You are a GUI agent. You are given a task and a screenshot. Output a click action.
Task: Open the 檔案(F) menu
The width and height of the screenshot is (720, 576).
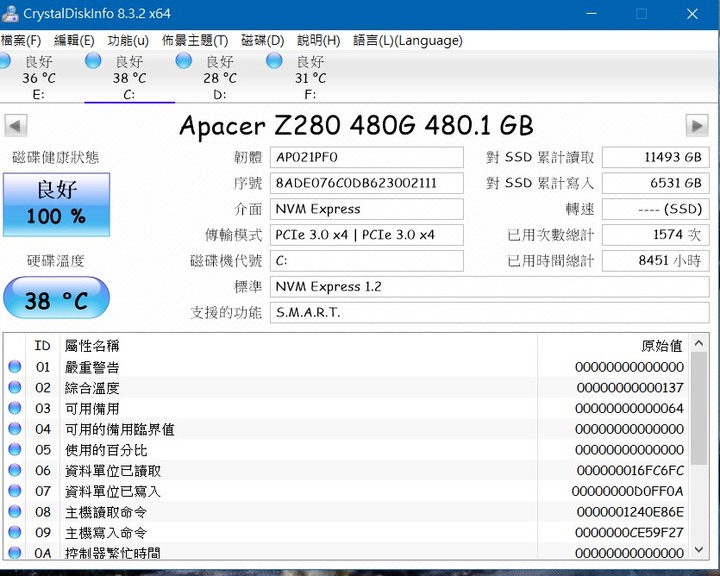tap(21, 41)
